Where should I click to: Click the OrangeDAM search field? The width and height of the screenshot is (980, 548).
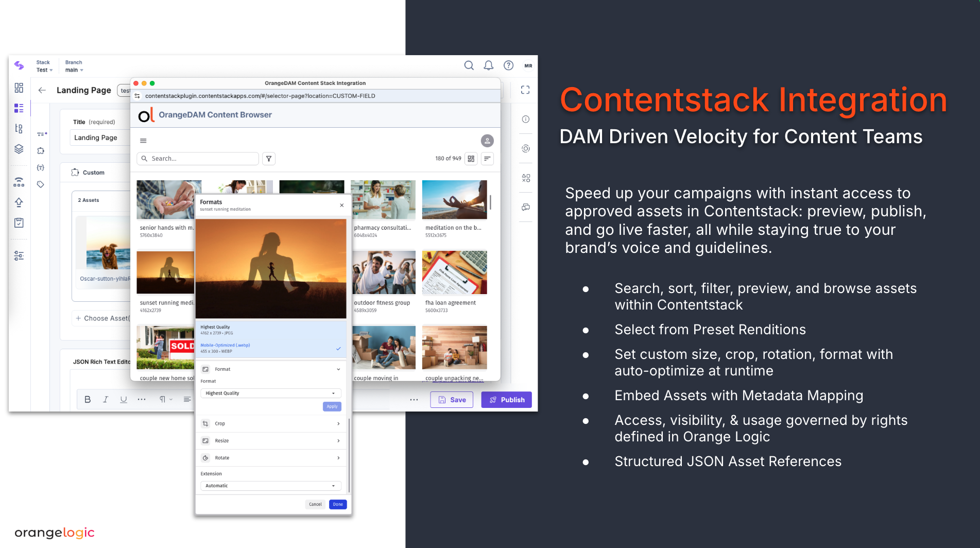pyautogui.click(x=198, y=159)
